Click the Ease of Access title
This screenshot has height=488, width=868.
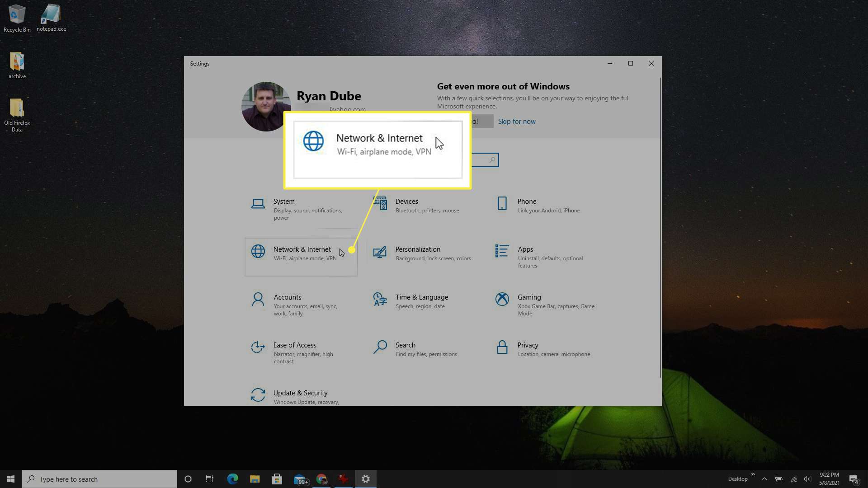295,345
